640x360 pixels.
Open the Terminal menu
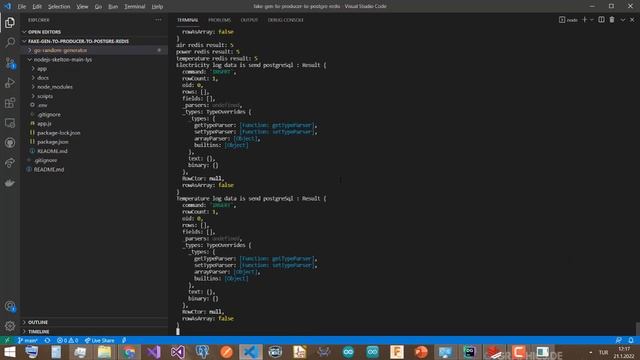[x=135, y=7]
